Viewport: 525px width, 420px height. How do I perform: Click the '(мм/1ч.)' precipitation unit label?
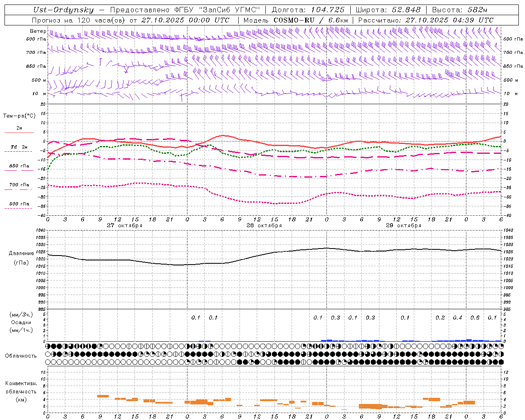tap(21, 330)
